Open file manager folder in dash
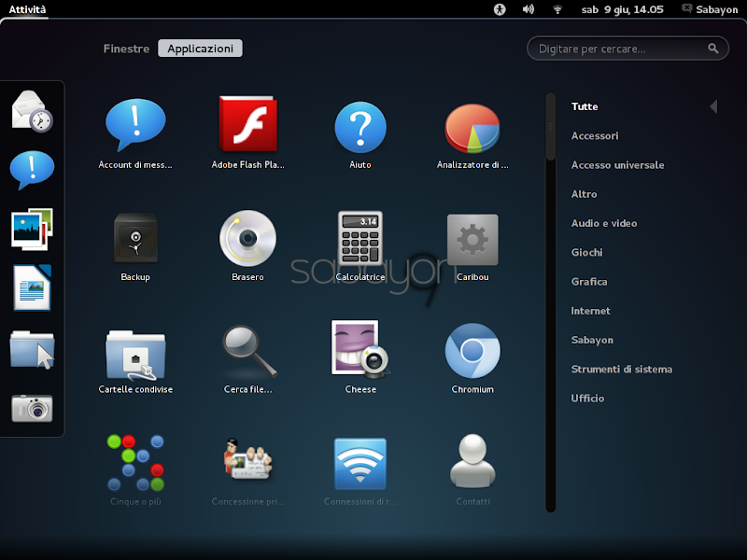The height and width of the screenshot is (560, 747). [32, 350]
